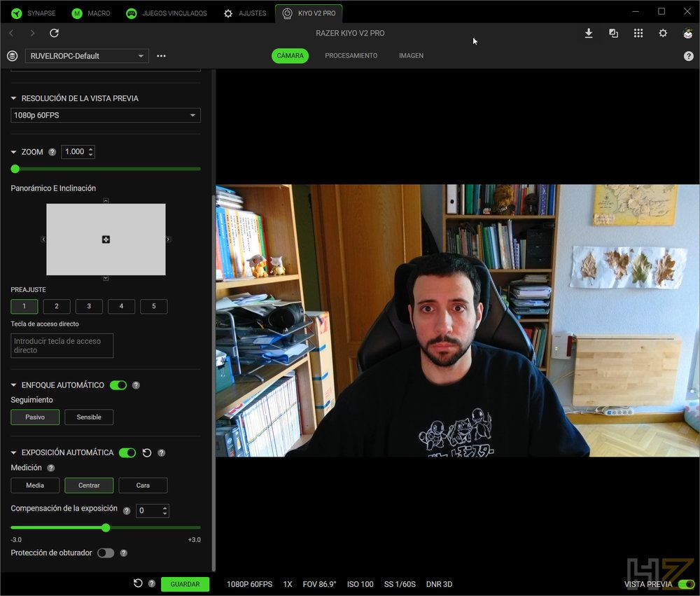Toggle the Enfoque Automático switch
The image size is (700, 596).
pos(118,385)
